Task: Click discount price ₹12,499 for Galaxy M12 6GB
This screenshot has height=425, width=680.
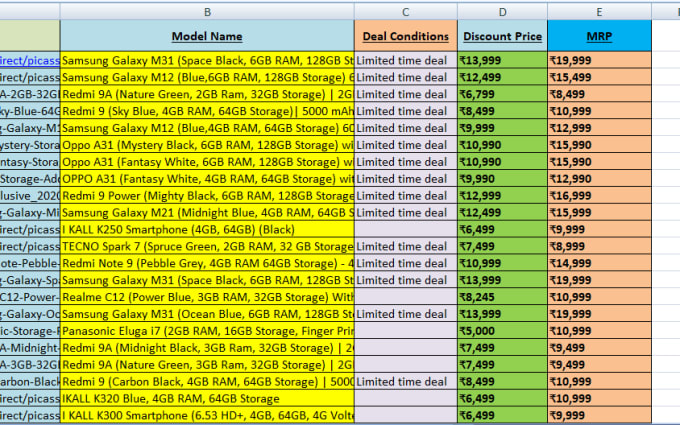Action: tap(502, 77)
